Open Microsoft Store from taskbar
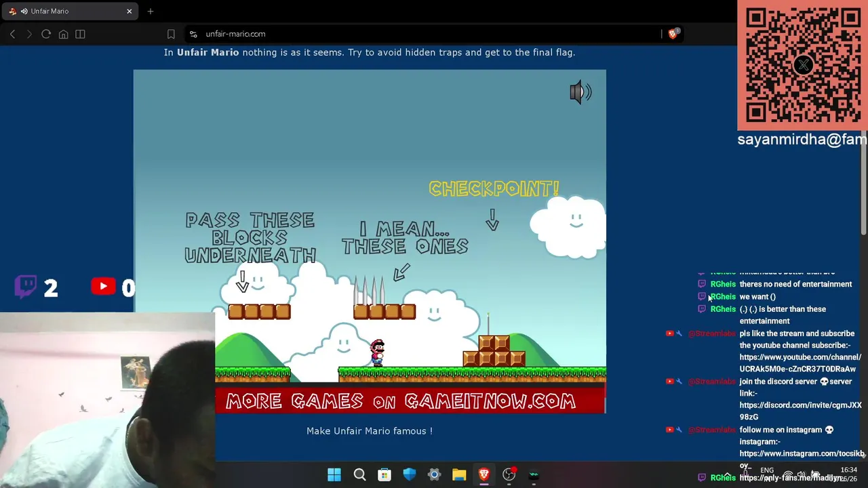The height and width of the screenshot is (488, 868). click(384, 475)
